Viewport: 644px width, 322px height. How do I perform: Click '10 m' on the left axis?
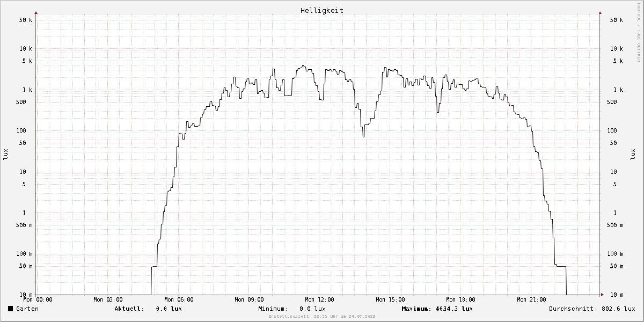tap(26, 295)
